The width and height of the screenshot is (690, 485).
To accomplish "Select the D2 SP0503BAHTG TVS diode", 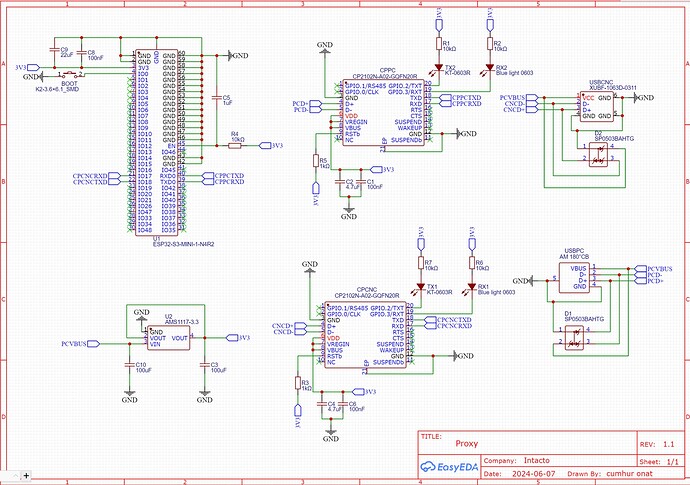I will 598,155.
